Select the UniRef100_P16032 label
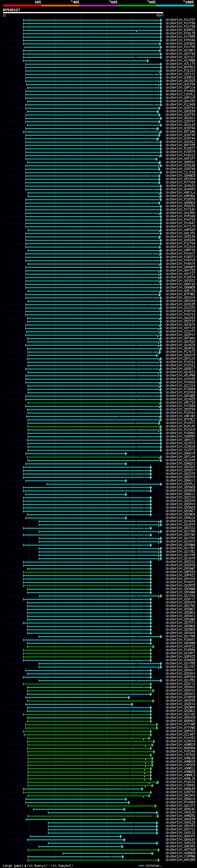This screenshot has width=197, height=868. (x=180, y=155)
